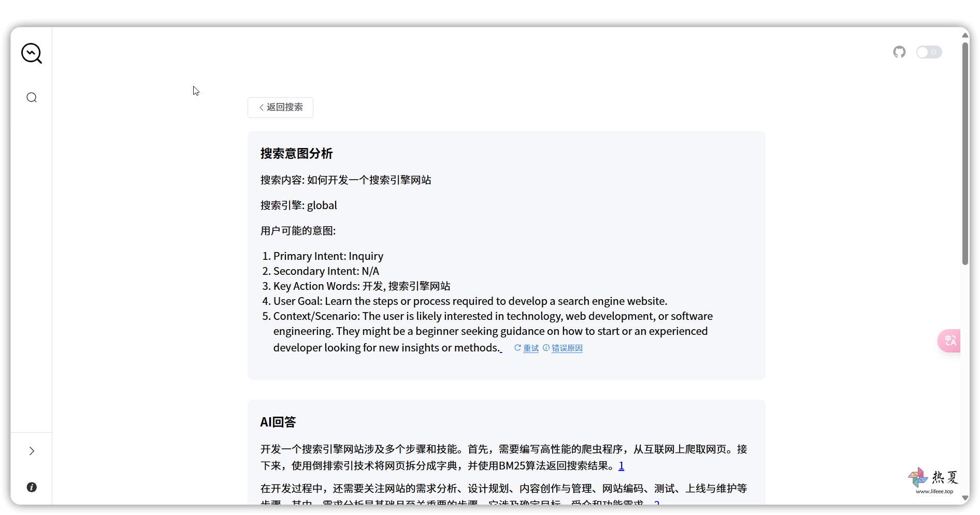Click the scroll down arrow of the scrollbar
The image size is (980, 515).
pyautogui.click(x=965, y=498)
